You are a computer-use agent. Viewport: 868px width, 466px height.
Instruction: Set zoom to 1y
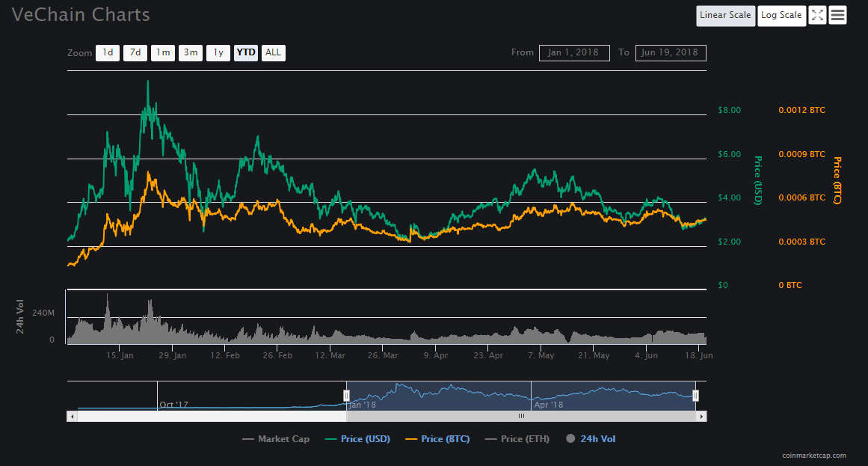click(x=218, y=52)
